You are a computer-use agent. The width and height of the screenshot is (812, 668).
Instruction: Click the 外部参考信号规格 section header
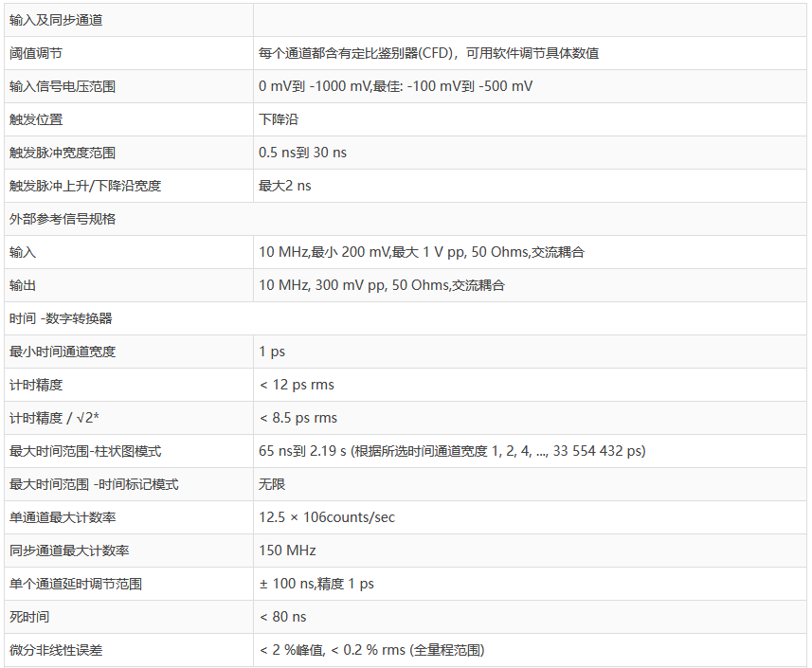tap(63, 219)
